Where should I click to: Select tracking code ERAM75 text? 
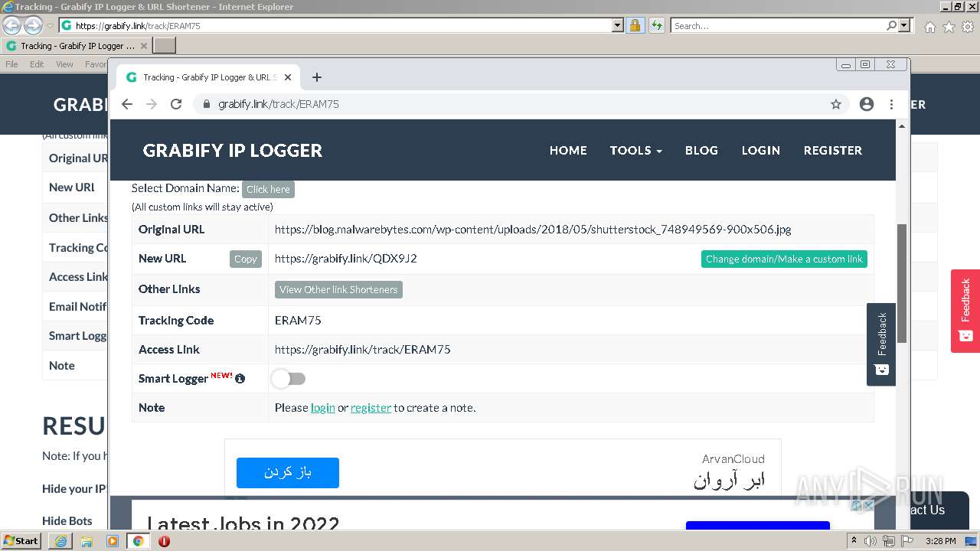point(298,321)
